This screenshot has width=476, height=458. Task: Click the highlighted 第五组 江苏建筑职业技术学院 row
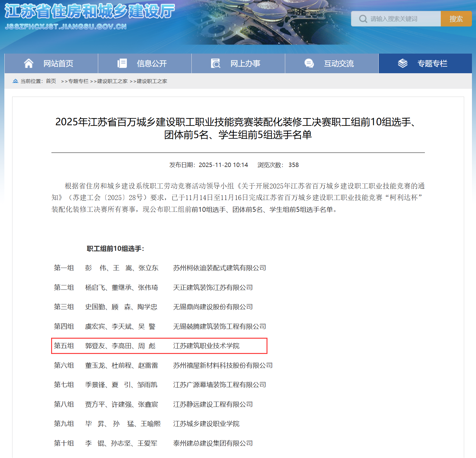(159, 346)
